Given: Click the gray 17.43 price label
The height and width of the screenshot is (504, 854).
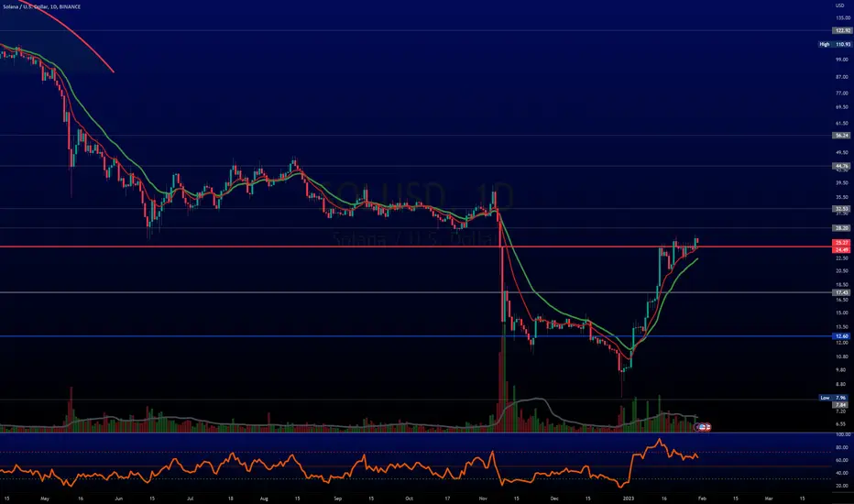Looking at the screenshot, I should click(x=842, y=292).
